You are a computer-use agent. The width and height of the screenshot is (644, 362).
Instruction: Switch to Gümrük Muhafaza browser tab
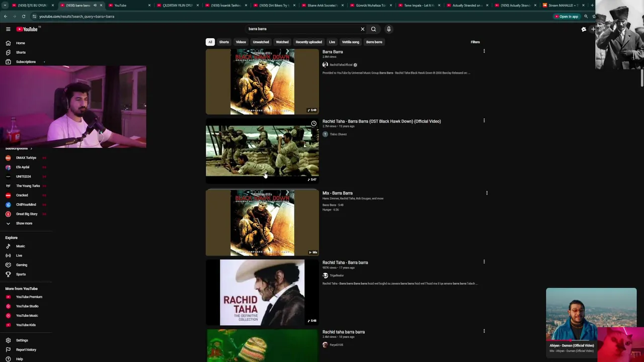tap(370, 5)
